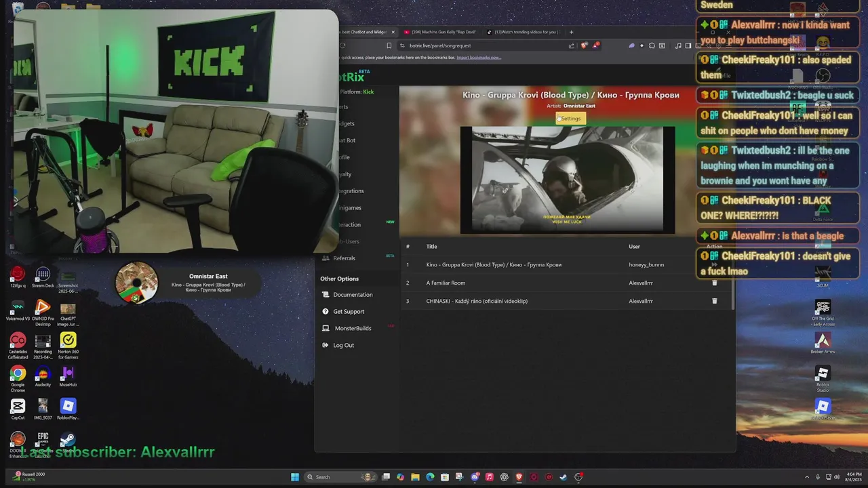Open Microsoft Edge from the taskbar
Screen dimensions: 868x488
[430, 476]
